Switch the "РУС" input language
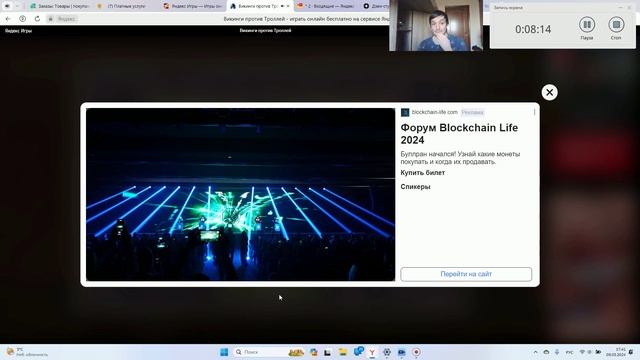Viewport: 640px width, 360px height. click(x=569, y=352)
